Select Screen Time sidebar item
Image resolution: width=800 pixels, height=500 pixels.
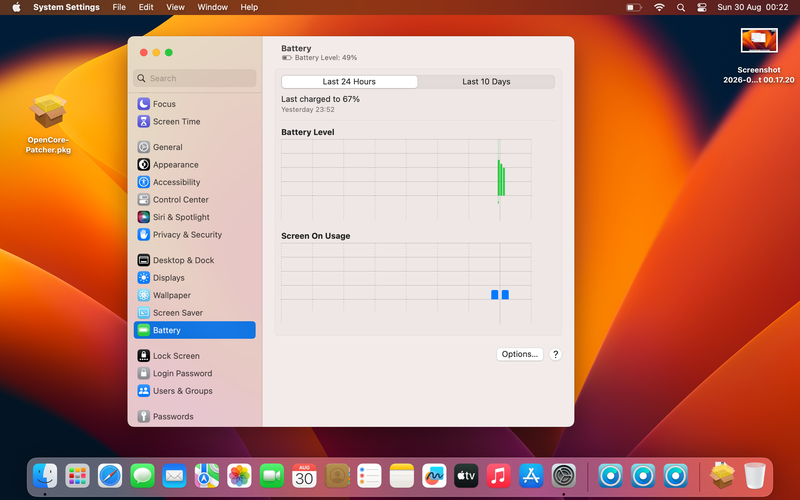[194, 121]
